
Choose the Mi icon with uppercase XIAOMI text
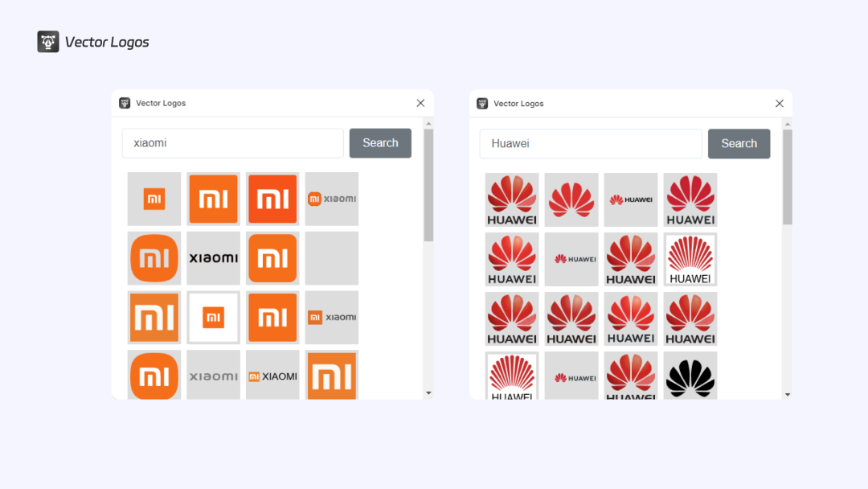(x=272, y=375)
